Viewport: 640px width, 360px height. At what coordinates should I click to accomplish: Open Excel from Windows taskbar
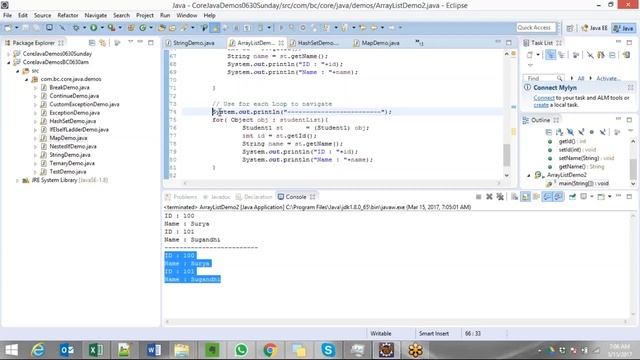click(x=96, y=350)
